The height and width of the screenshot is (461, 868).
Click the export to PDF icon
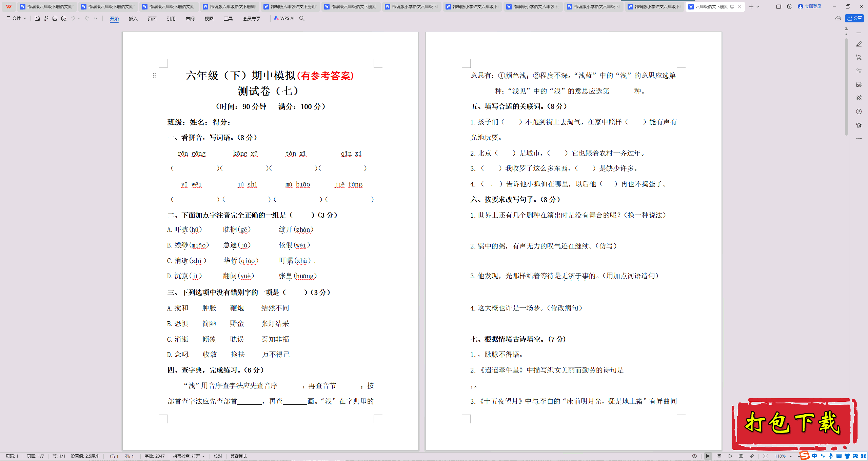point(46,18)
